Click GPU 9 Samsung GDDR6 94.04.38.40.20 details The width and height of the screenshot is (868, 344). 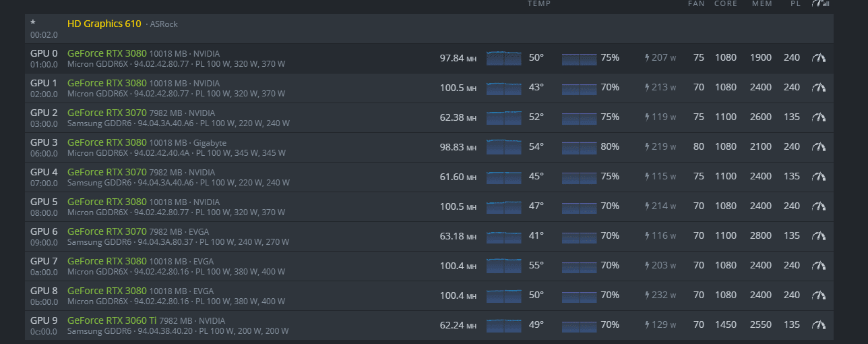point(178,331)
